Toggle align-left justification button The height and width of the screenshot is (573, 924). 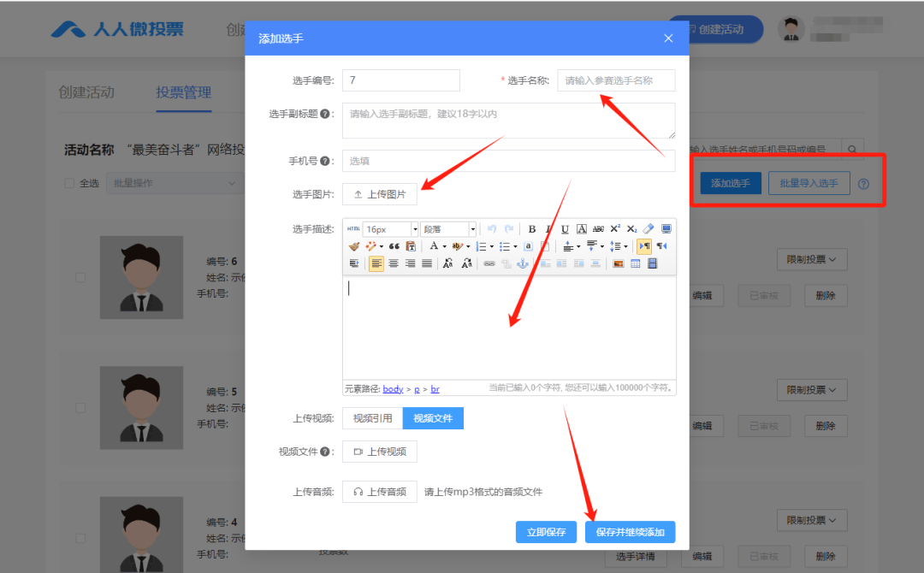(x=376, y=263)
